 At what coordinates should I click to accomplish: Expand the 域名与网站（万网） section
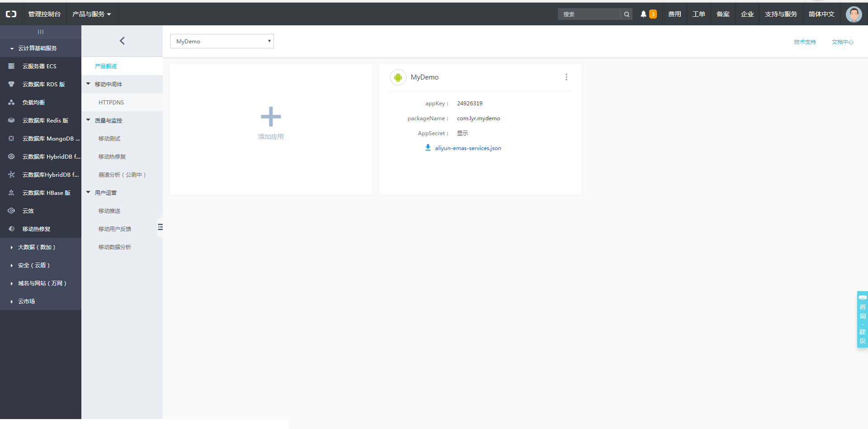(x=41, y=283)
